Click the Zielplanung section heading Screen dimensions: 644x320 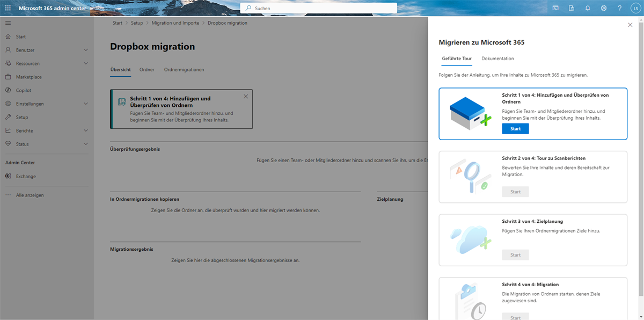390,199
